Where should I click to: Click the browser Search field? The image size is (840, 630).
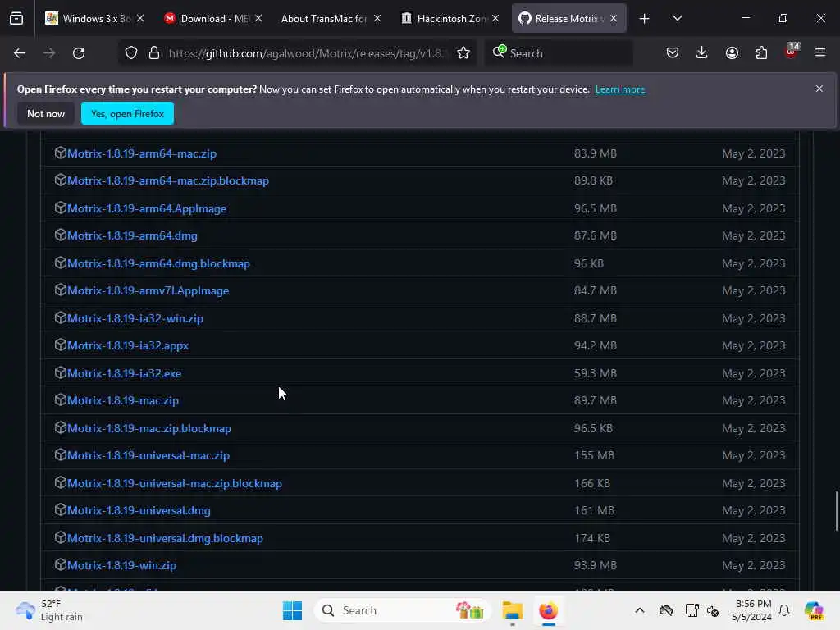tap(559, 53)
